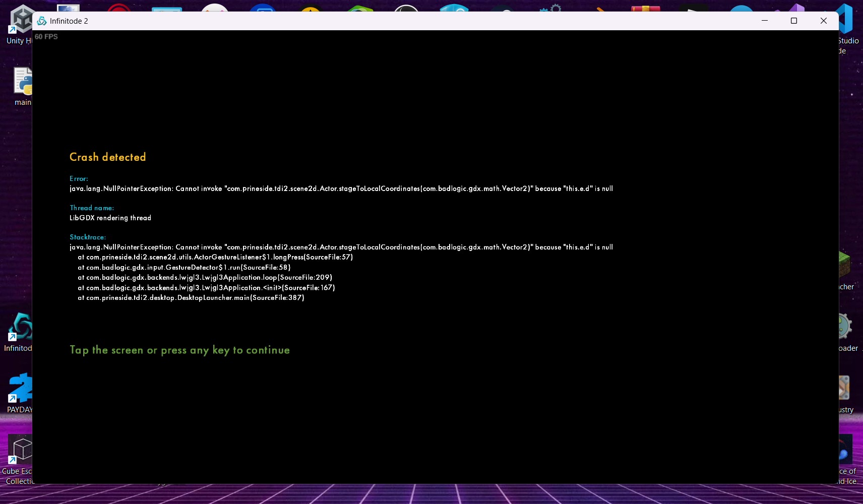Select the Minecraft grass block launcher icon
Image resolution: width=863 pixels, height=504 pixels.
tap(846, 265)
